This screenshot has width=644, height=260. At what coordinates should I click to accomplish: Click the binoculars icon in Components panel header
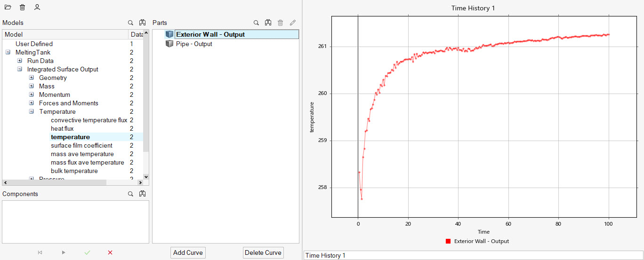click(142, 194)
